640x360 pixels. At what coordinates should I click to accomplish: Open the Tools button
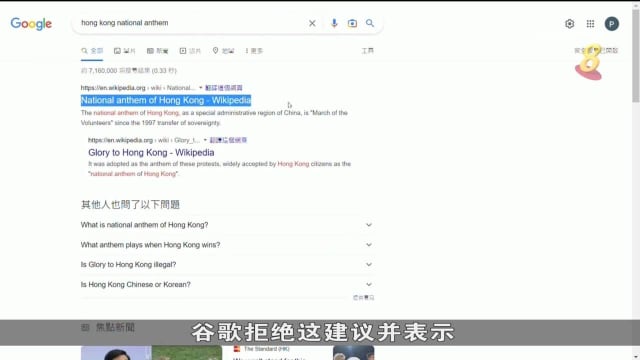(367, 51)
